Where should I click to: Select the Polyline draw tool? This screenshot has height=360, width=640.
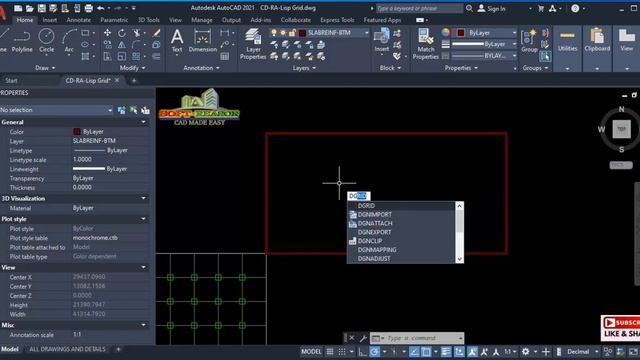coord(22,41)
